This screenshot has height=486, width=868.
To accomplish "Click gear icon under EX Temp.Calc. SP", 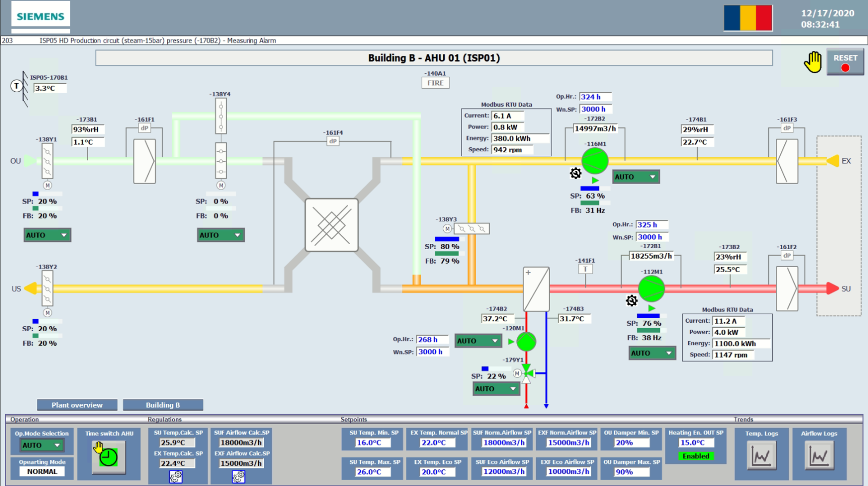I will [175, 476].
